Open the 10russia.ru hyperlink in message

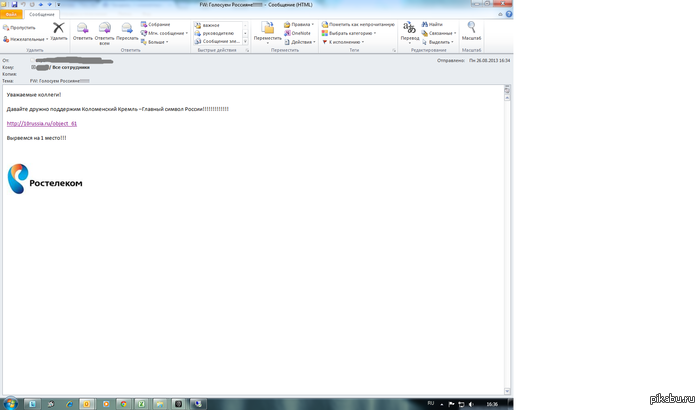[41, 123]
